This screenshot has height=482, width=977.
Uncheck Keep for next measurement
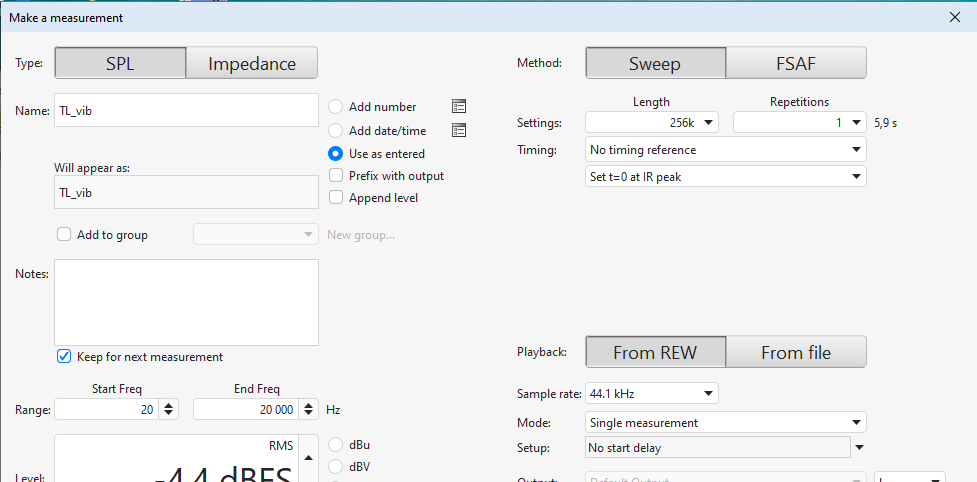pos(65,357)
